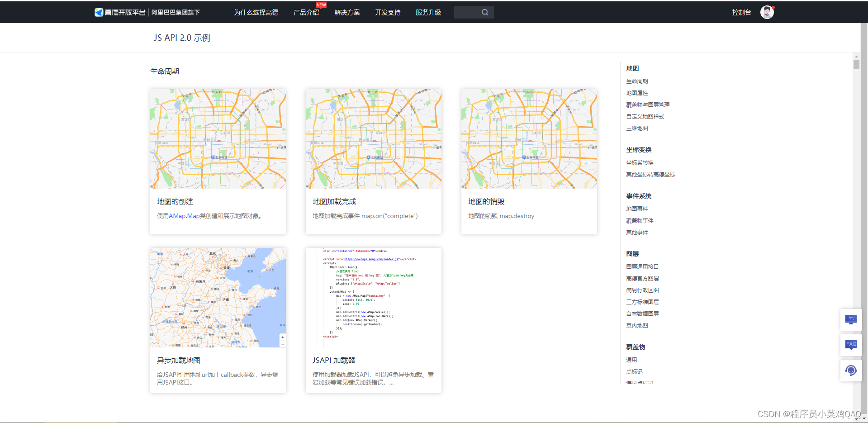The width and height of the screenshot is (868, 423).
Task: Open the JSAPI 加载器 code thumbnail
Action: 374,298
